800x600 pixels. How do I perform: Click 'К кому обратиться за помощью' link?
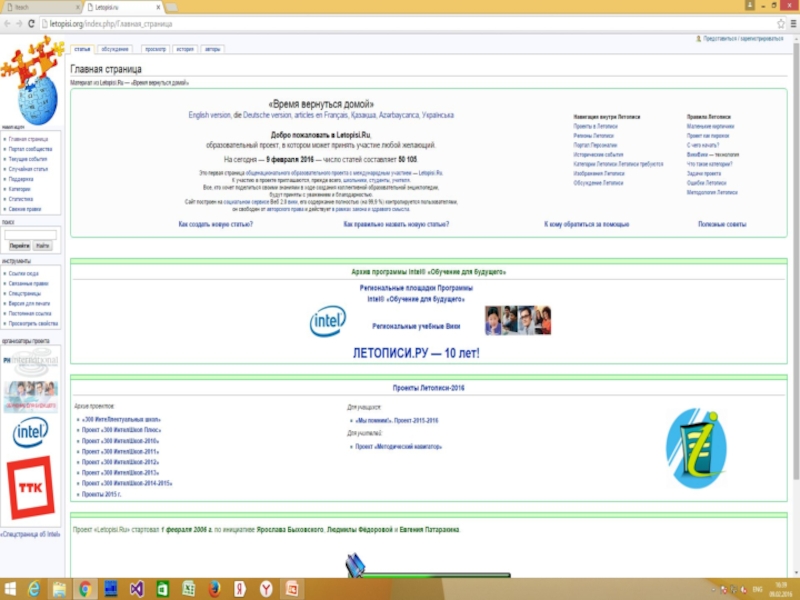coord(586,224)
